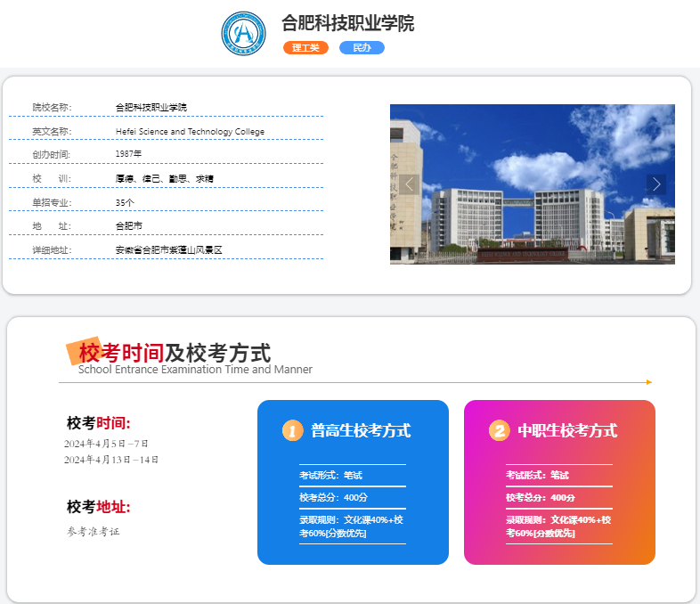
Task: Click the 校考时间及校考方式 section heading
Action: [175, 353]
